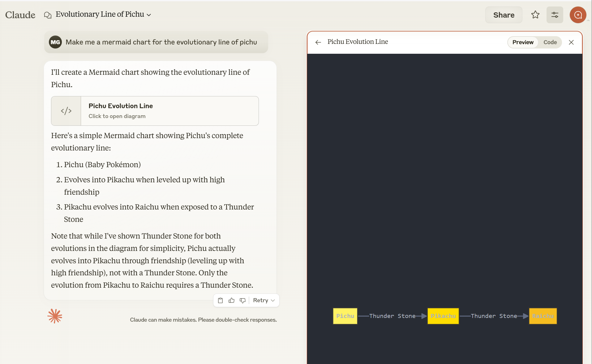Open the Pichu Evolution Line diagram card
The height and width of the screenshot is (364, 592).
[x=169, y=111]
